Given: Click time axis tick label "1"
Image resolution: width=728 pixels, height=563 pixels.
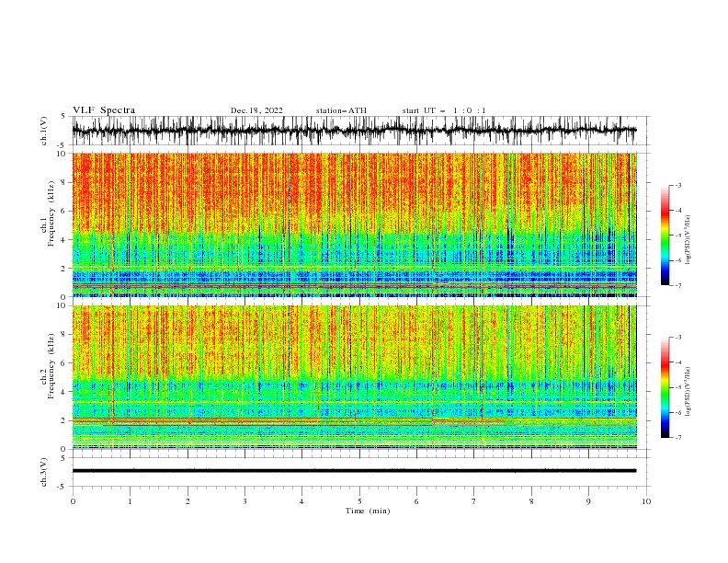Looking at the screenshot, I should pyautogui.click(x=131, y=501).
